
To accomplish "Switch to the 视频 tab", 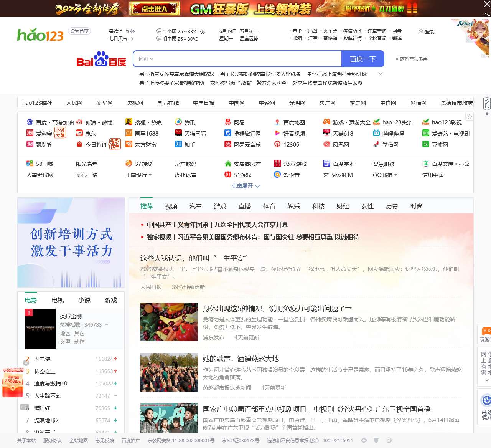I will (x=171, y=206).
